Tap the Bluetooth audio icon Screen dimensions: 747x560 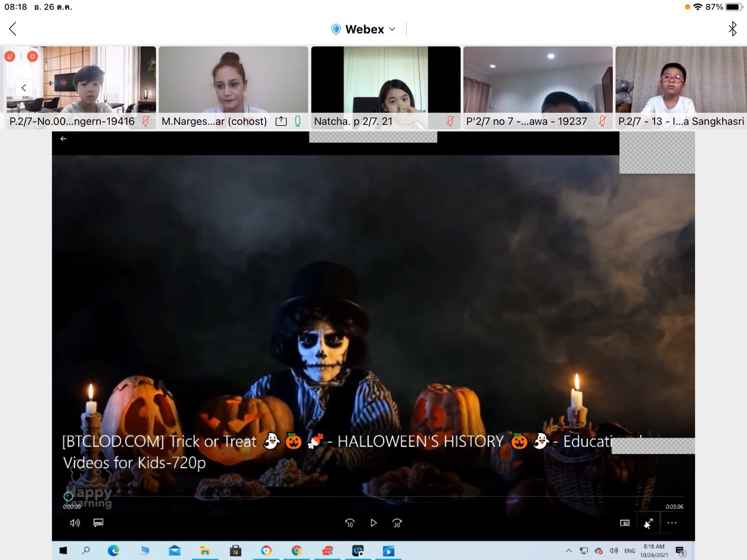point(732,29)
